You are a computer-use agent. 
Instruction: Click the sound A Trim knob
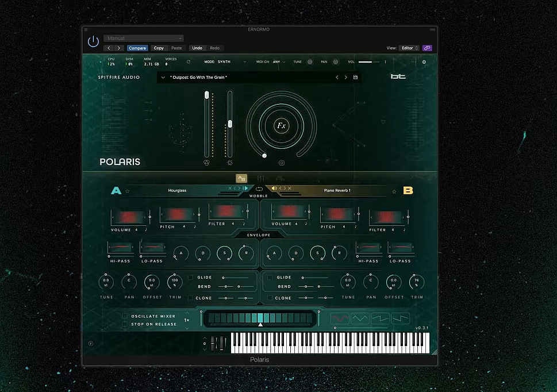[175, 282]
